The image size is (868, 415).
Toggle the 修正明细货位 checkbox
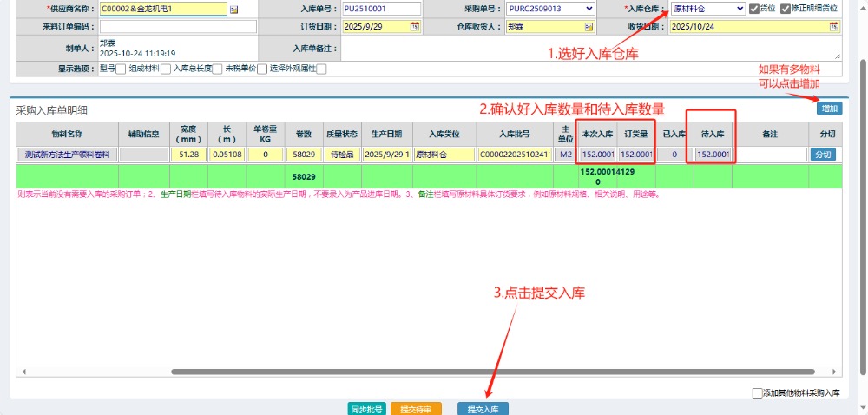(x=785, y=9)
